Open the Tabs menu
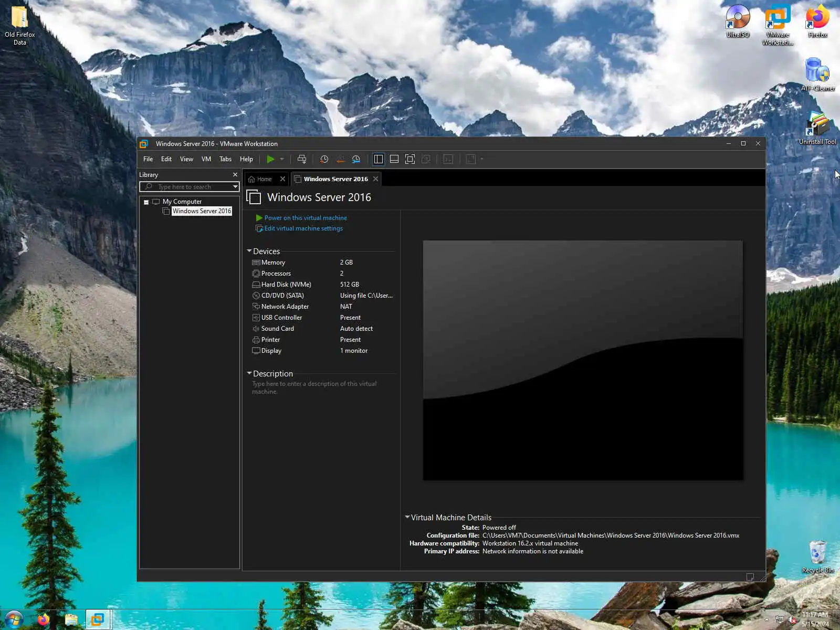Screen dimensions: 840x630 [x=225, y=159]
